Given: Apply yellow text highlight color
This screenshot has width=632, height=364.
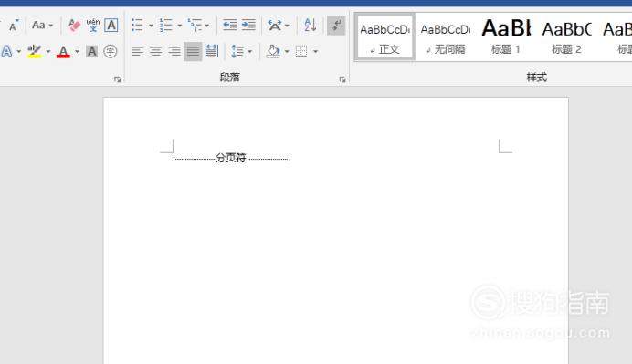Looking at the screenshot, I should point(35,51).
